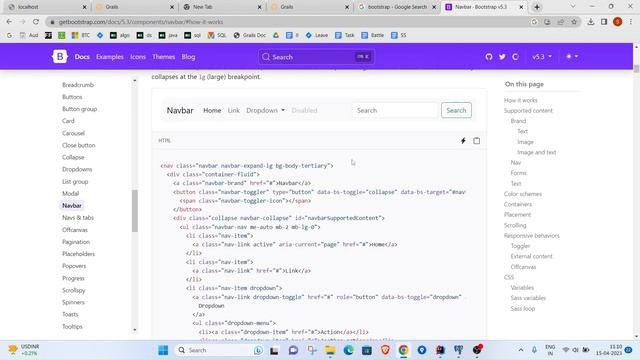This screenshot has width=640, height=360.
Task: Open Bootstrap's GitHub page icon
Action: click(x=489, y=57)
